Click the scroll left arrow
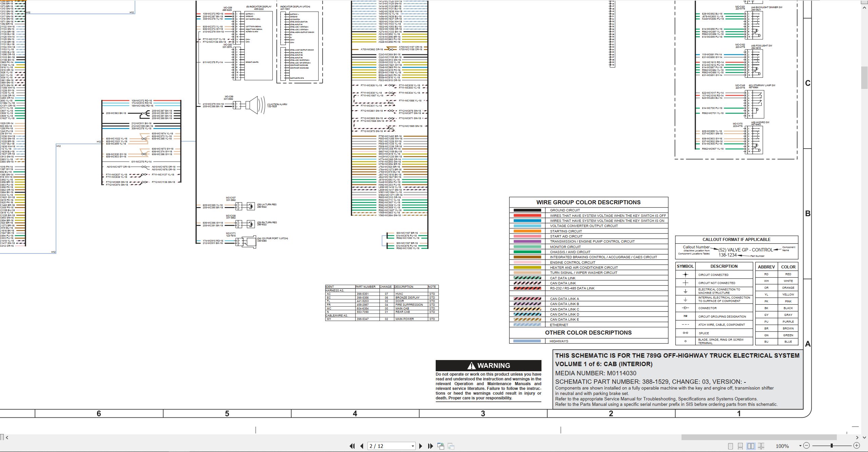 (7, 437)
